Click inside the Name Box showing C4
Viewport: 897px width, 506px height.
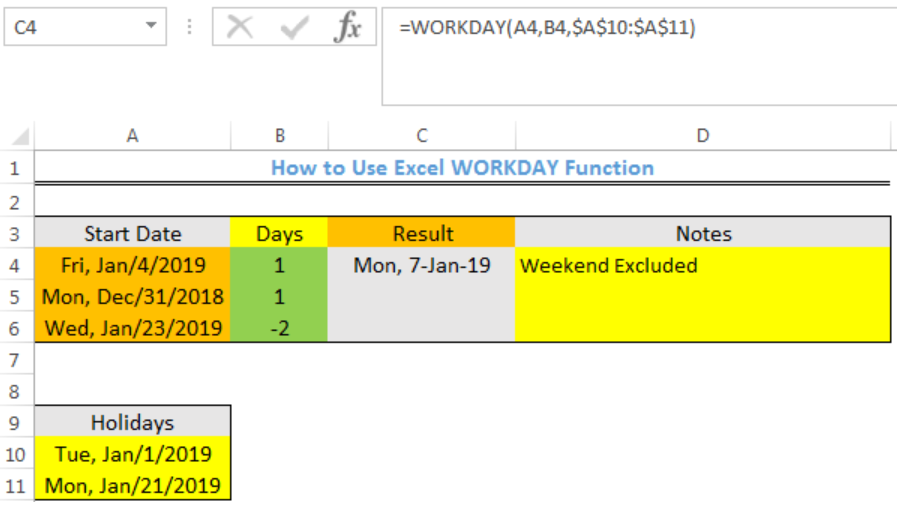(73, 27)
